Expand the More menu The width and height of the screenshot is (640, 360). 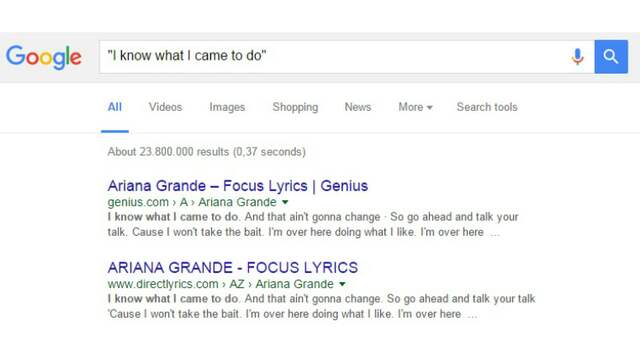[x=416, y=107]
